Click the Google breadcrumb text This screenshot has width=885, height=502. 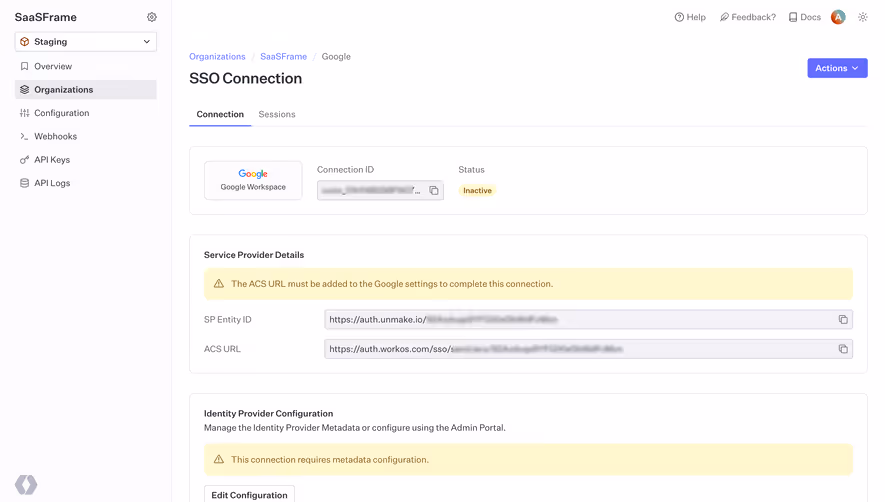coord(336,56)
